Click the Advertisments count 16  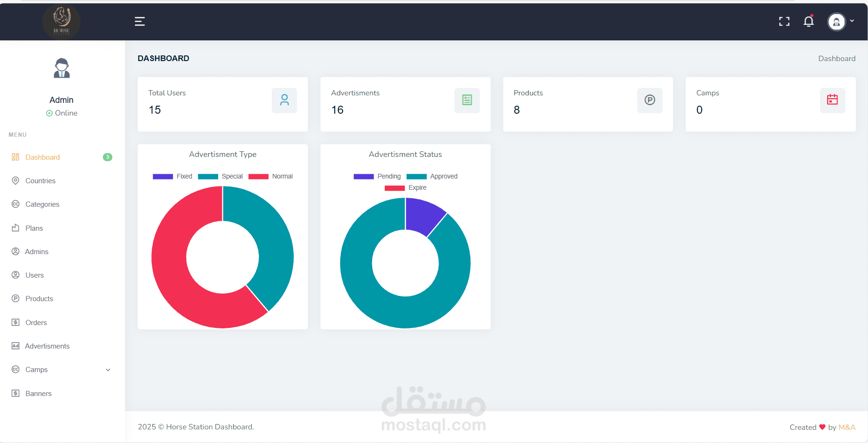[337, 110]
